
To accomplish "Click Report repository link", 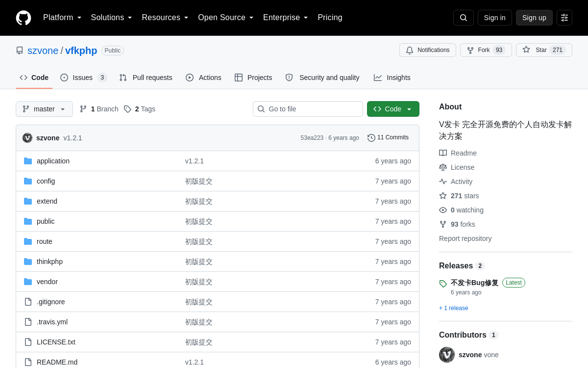I will (x=465, y=238).
